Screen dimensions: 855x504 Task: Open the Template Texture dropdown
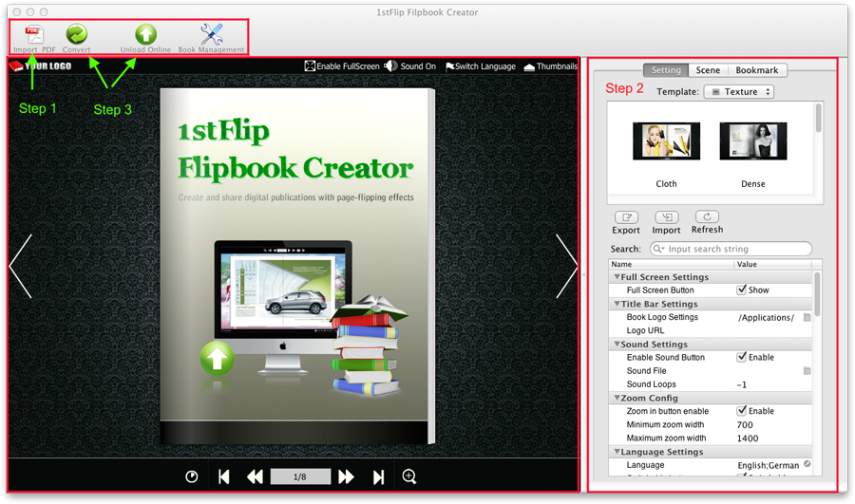tap(738, 92)
